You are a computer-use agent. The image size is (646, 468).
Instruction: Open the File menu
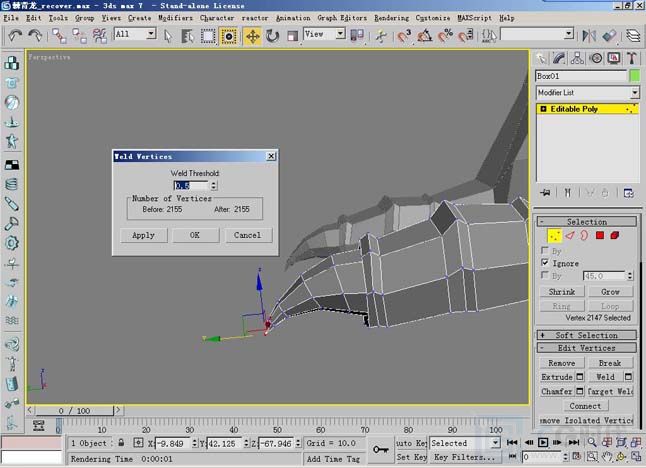[11, 18]
